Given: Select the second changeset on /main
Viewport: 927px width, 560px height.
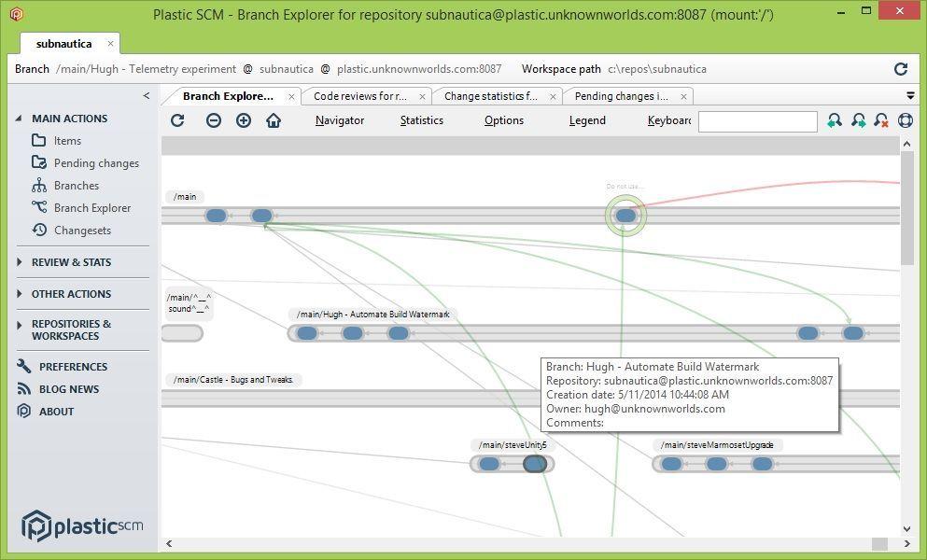Looking at the screenshot, I should [261, 216].
